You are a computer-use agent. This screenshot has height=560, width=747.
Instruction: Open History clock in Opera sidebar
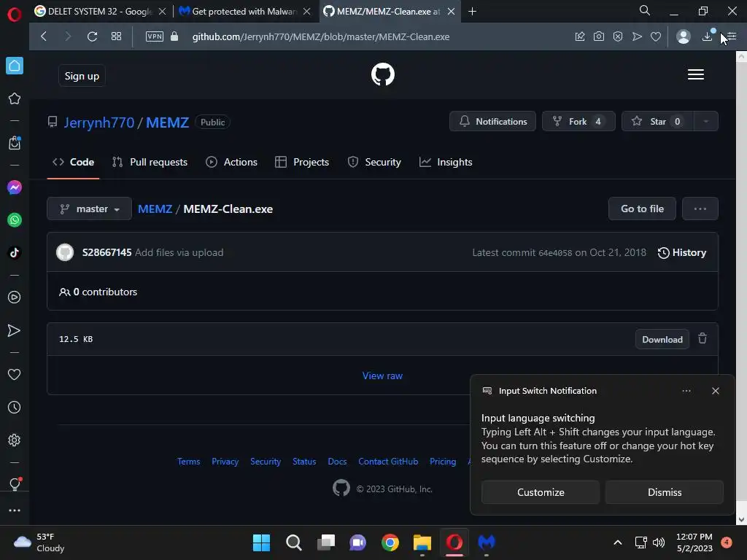tap(15, 407)
